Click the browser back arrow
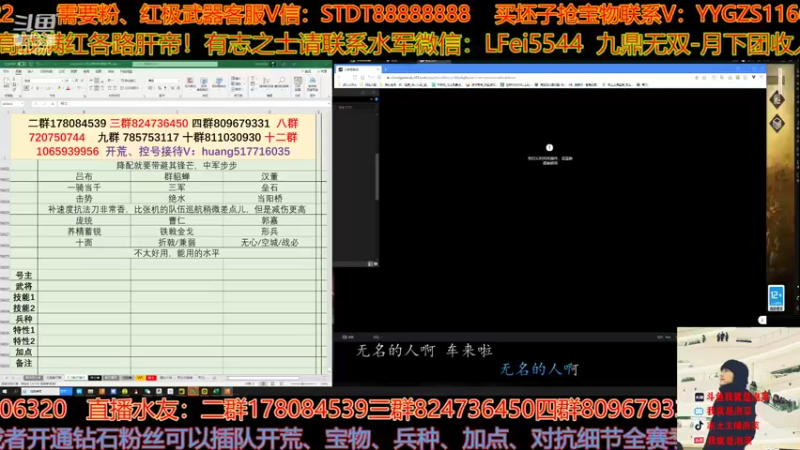800x450 pixels. (x=339, y=77)
